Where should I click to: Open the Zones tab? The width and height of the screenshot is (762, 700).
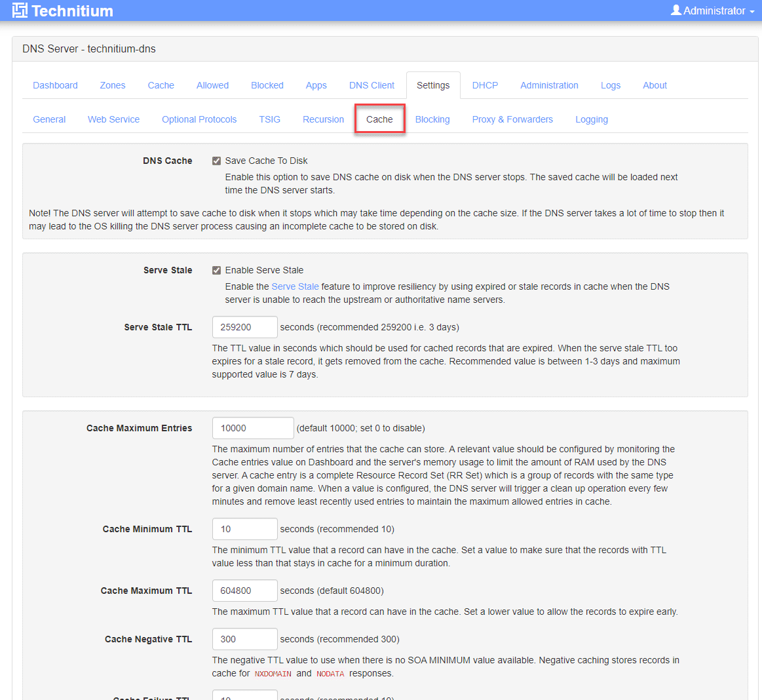[x=113, y=85]
